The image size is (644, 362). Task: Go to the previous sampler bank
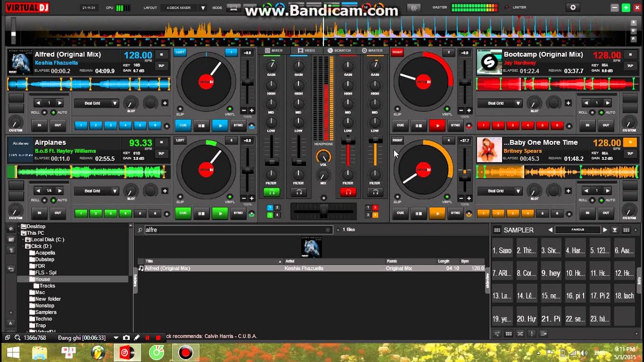(x=550, y=230)
